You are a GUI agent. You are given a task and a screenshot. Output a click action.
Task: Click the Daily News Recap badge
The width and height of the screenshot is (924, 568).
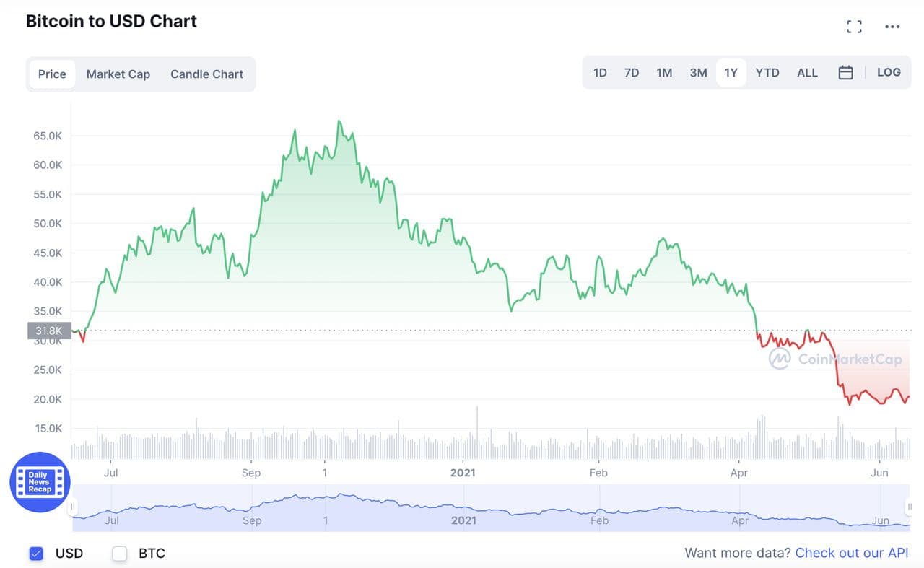(x=40, y=482)
